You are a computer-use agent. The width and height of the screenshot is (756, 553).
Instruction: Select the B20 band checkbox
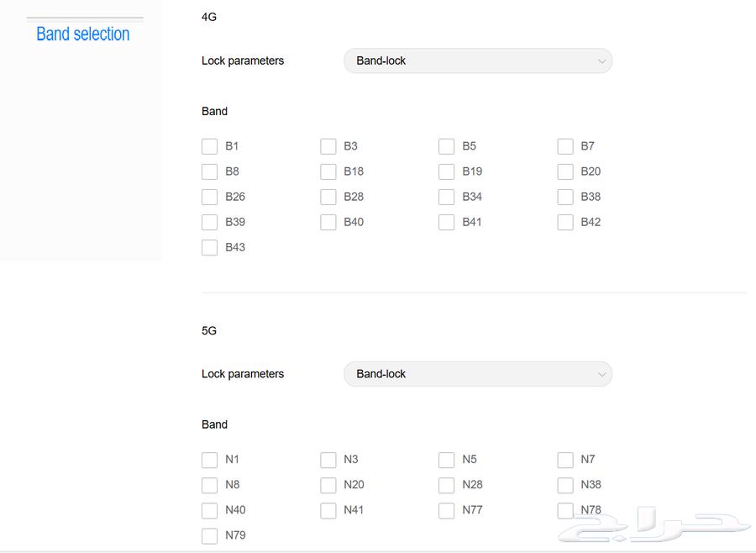point(565,171)
